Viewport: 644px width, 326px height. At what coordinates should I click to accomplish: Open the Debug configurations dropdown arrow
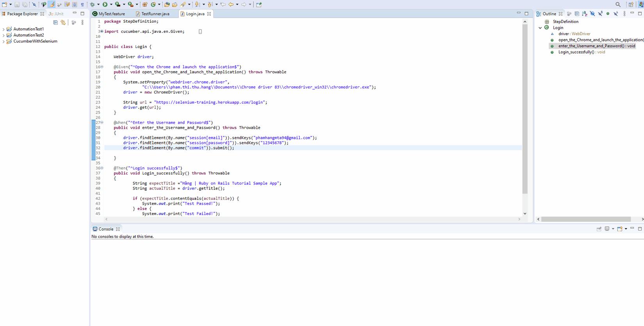[x=98, y=4]
